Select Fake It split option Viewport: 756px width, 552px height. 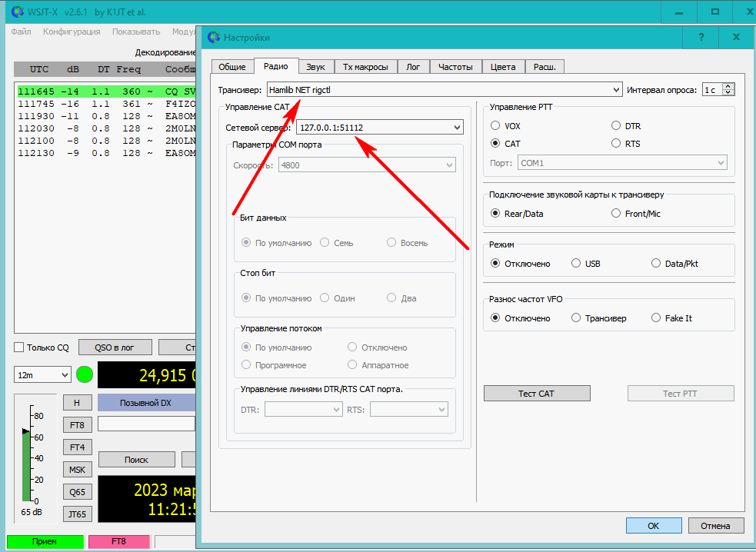(x=656, y=318)
